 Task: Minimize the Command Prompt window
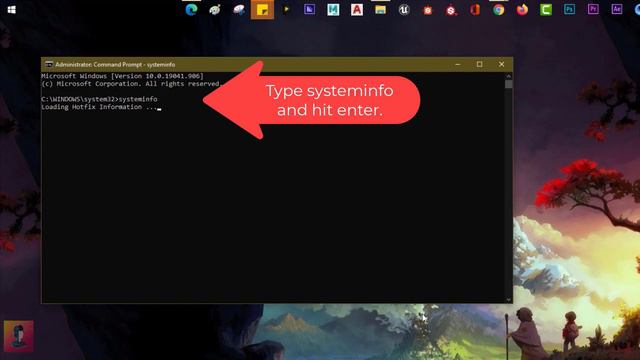(458, 64)
